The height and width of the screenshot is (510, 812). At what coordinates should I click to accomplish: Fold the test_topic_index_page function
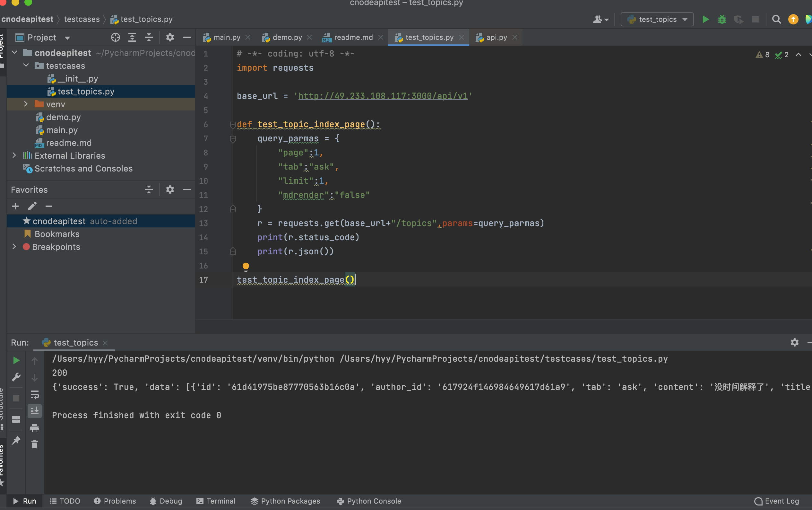pyautogui.click(x=233, y=125)
